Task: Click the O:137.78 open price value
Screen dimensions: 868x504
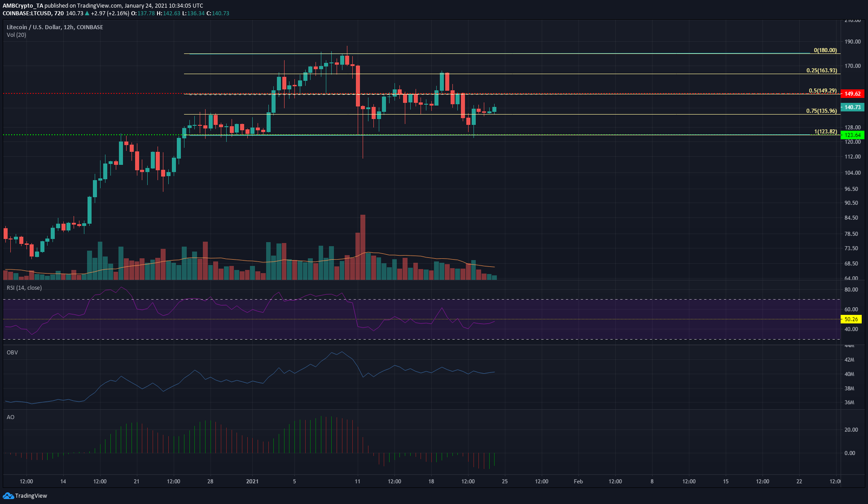Action: click(x=143, y=13)
